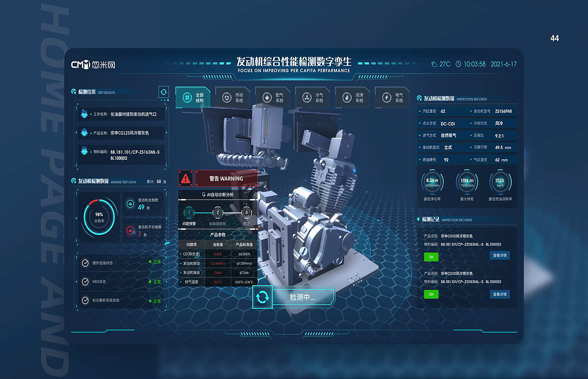Click the icon beside 工步名称 row
Image resolution: width=588 pixels, height=379 pixels.
(x=84, y=114)
